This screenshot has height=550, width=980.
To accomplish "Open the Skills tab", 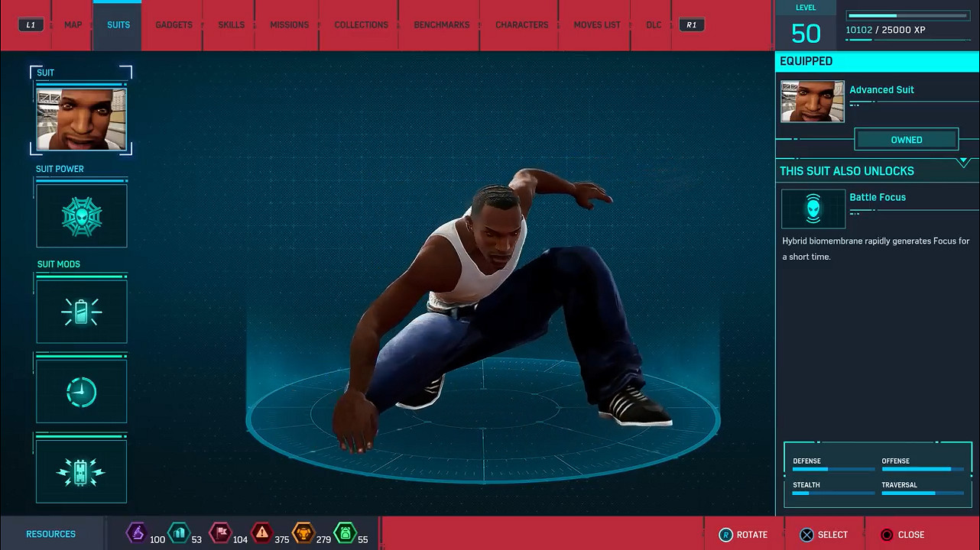I will [x=231, y=25].
